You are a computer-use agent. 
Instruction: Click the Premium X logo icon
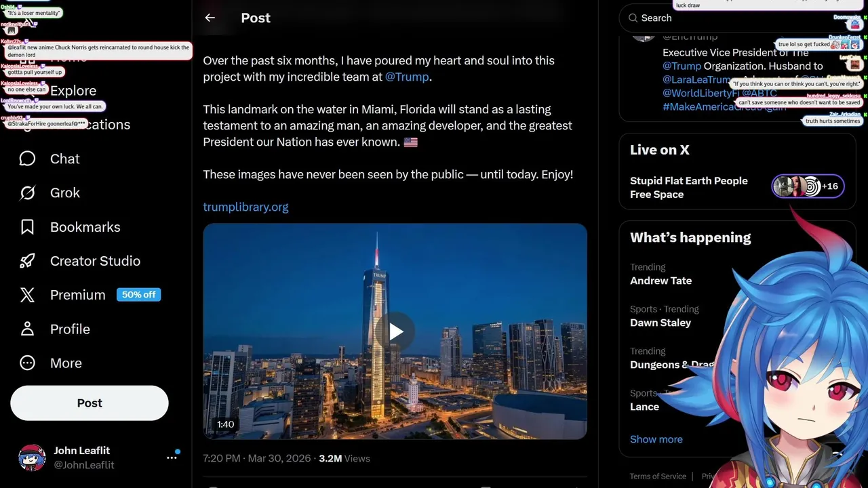(x=27, y=295)
